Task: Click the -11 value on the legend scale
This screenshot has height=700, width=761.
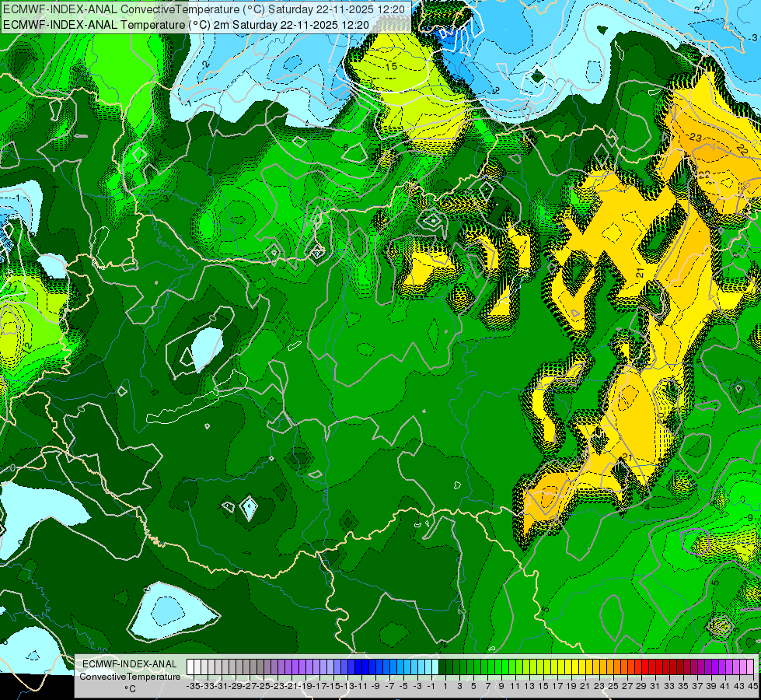Action: 361,687
